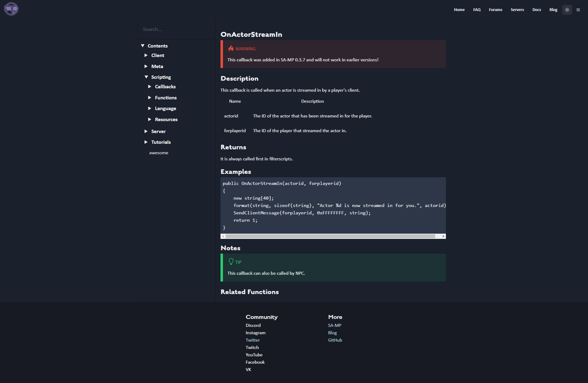
Task: Click the lightbulb icon in the TIP box
Action: coord(231,261)
